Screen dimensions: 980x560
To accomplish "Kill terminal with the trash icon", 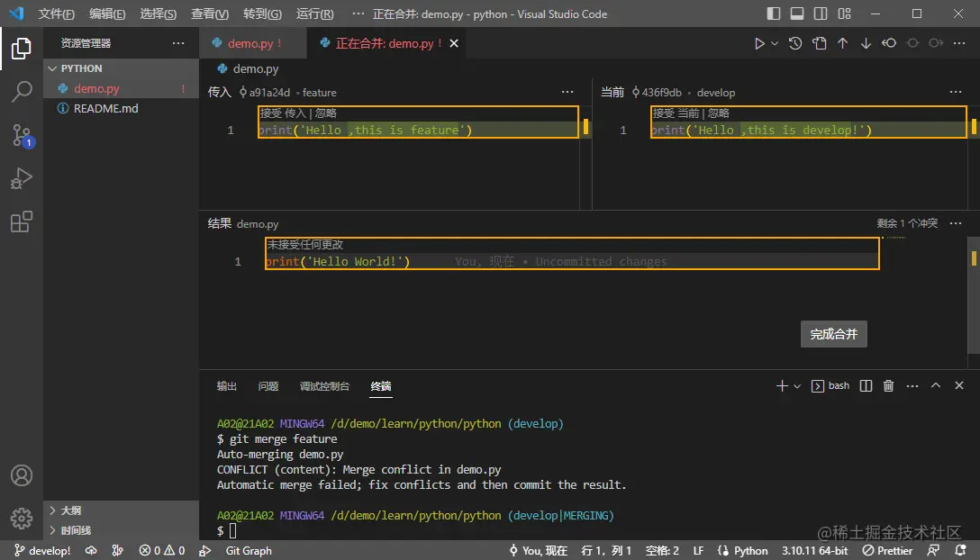I will pyautogui.click(x=889, y=386).
